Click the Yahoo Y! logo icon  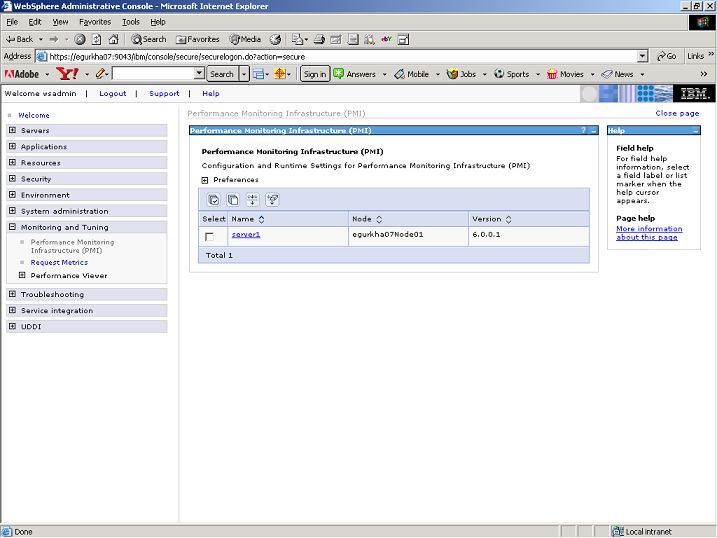pyautogui.click(x=67, y=74)
